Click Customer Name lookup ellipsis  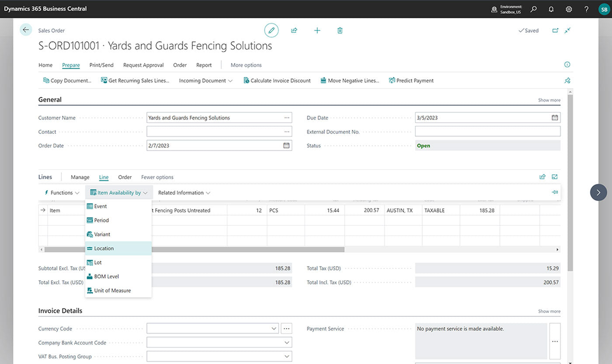tap(287, 118)
